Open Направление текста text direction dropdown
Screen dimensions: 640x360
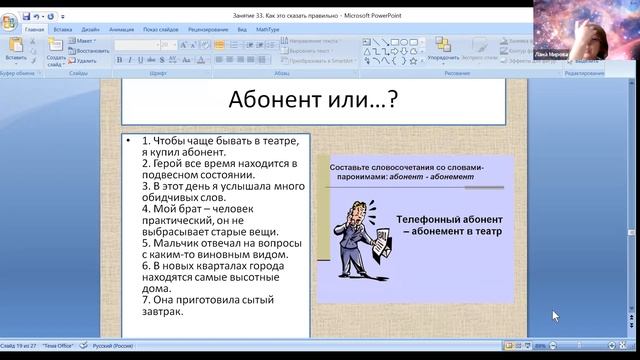[x=311, y=41]
